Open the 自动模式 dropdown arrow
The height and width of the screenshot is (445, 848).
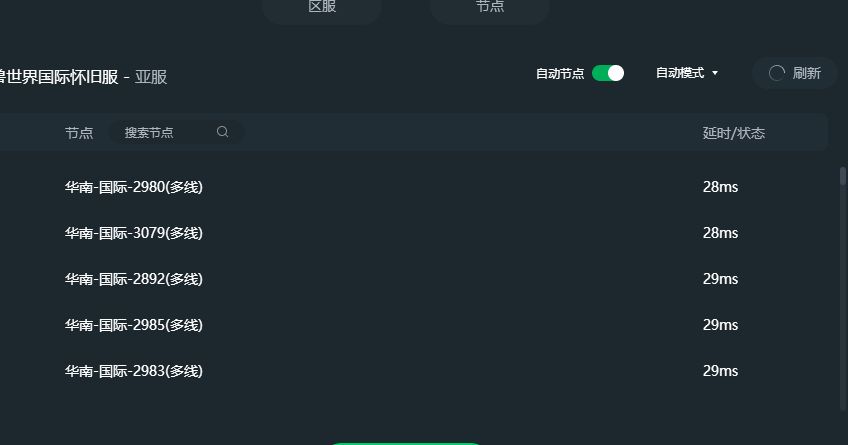coord(715,73)
